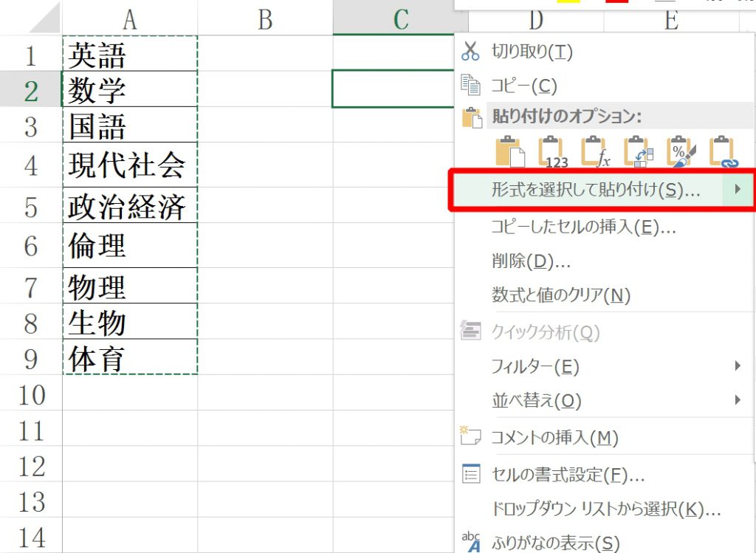Pick the paste Formatting (% brush) icon
Image resolution: width=756 pixels, height=553 pixels.
[679, 151]
